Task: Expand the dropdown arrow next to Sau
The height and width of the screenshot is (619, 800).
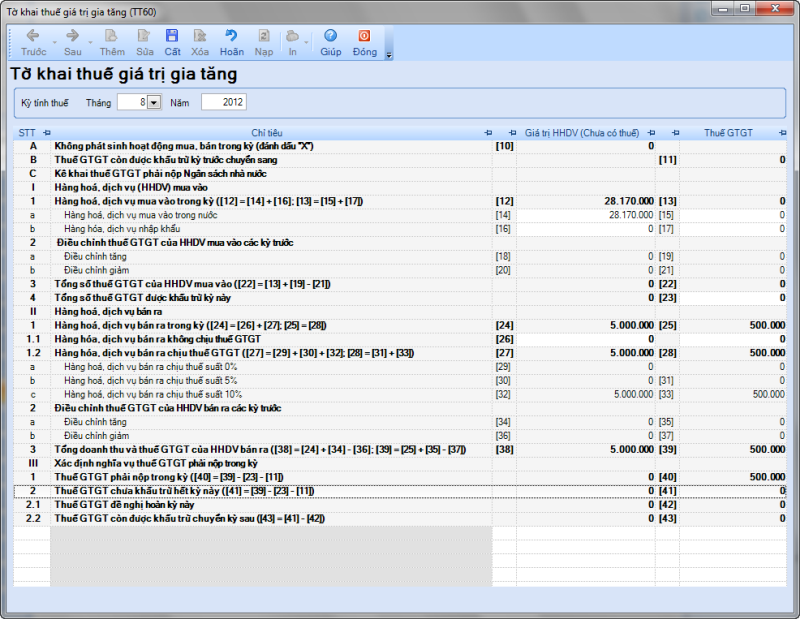Action: [88, 42]
